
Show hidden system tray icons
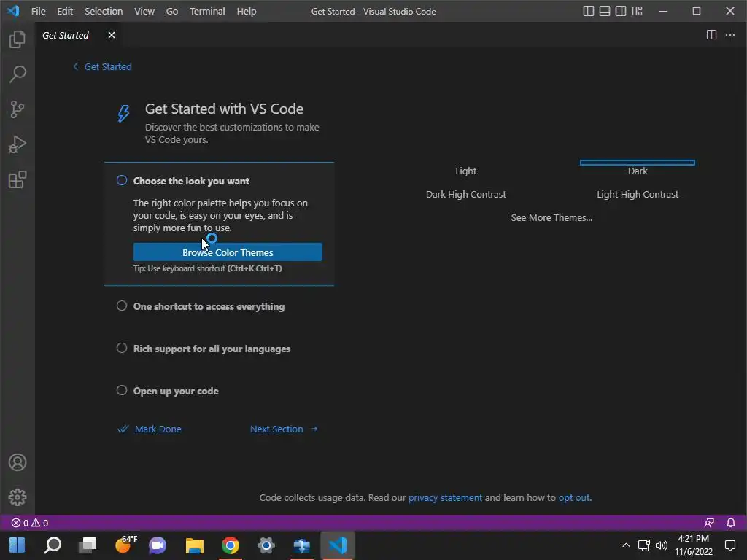click(626, 545)
